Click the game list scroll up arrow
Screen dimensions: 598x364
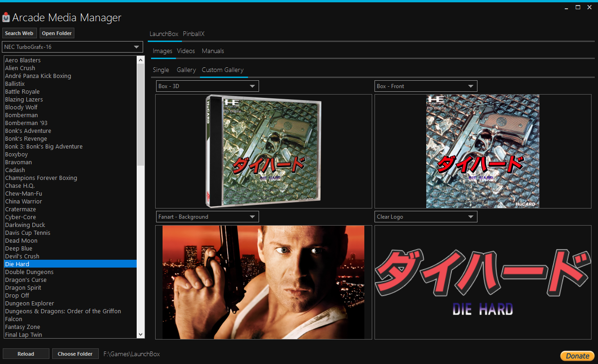click(141, 60)
